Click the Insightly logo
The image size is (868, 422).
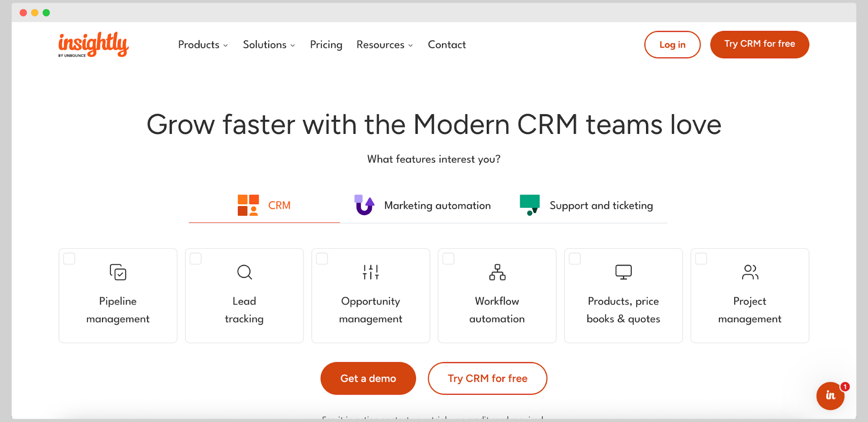[93, 44]
